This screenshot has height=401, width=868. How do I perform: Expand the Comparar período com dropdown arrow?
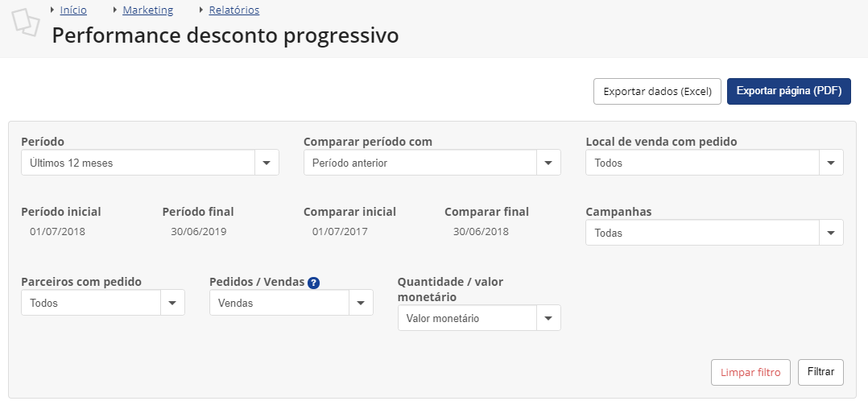coord(548,163)
